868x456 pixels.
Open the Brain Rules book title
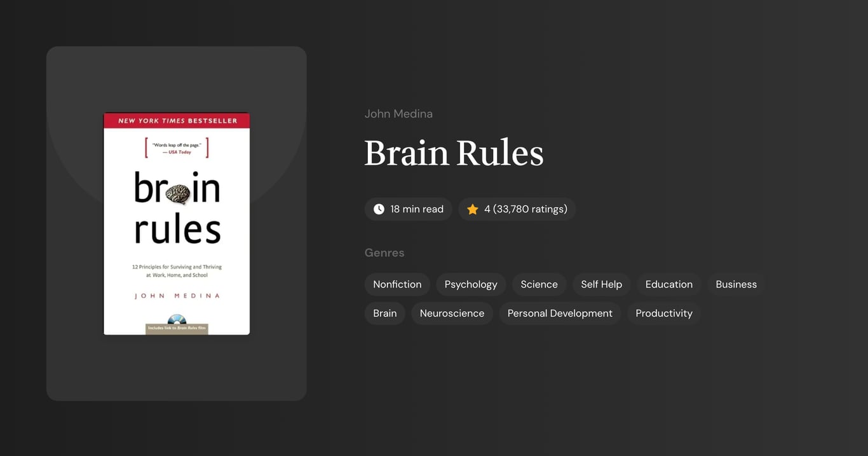[454, 153]
